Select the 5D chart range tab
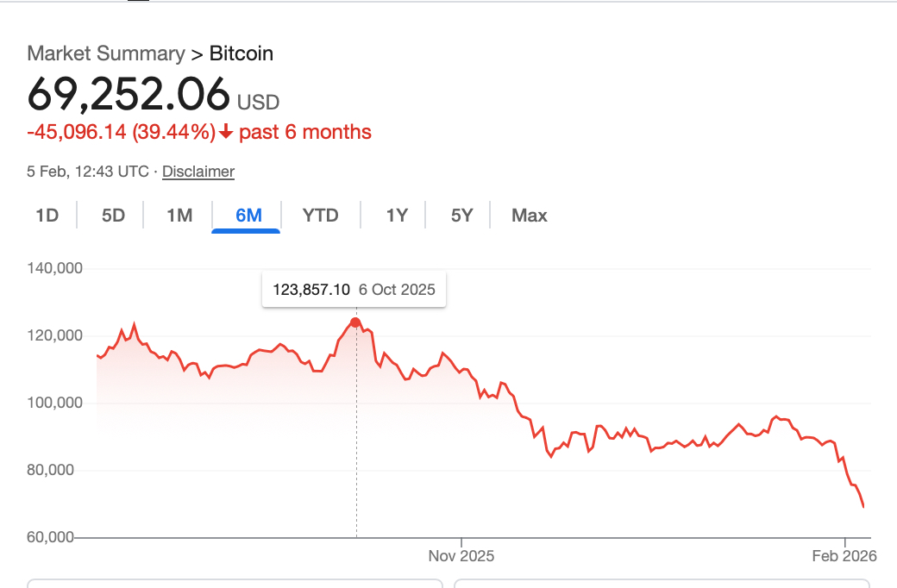 tap(113, 216)
